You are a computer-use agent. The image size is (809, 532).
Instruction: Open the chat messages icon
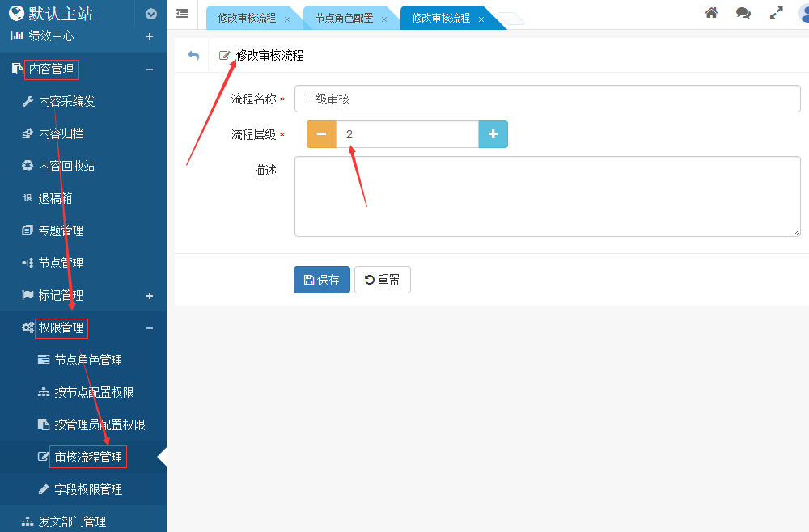[743, 13]
